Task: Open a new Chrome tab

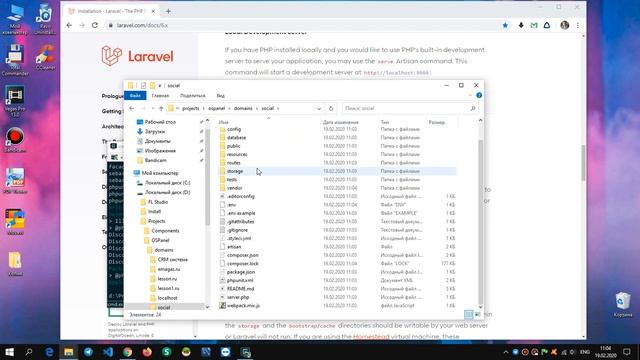Action: click(x=168, y=11)
